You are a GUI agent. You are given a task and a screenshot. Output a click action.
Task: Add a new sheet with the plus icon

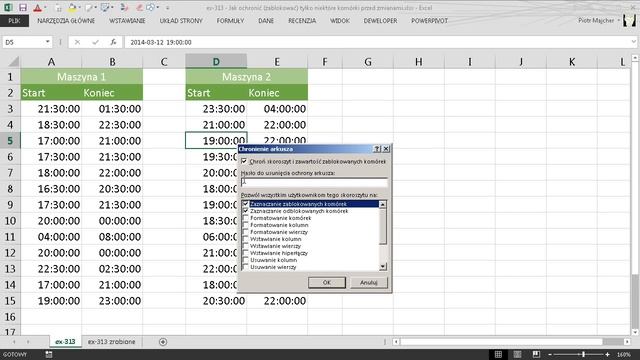163,342
